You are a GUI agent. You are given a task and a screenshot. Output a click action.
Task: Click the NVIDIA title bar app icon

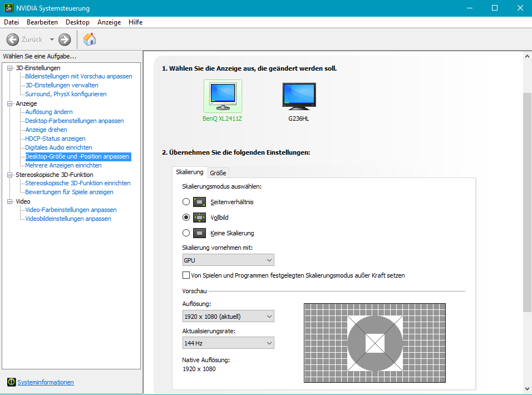click(x=9, y=8)
